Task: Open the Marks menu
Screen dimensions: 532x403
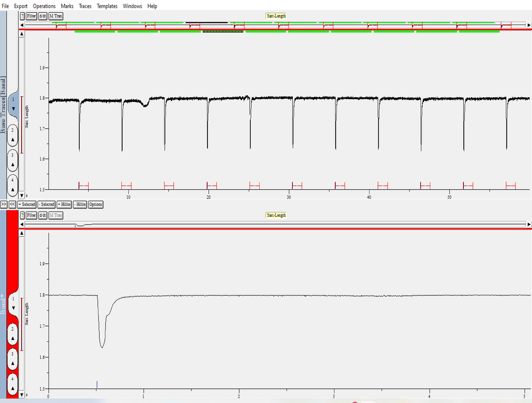Action: (67, 6)
